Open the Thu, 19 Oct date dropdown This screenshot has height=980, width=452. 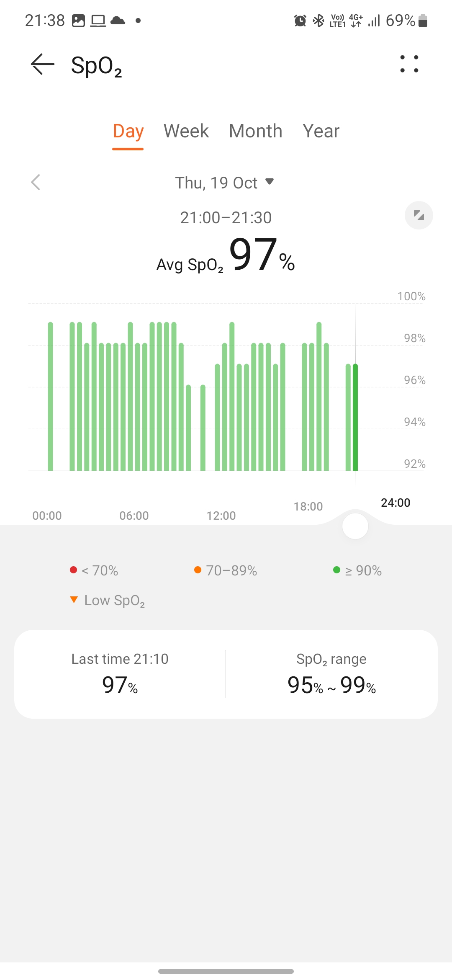point(224,183)
